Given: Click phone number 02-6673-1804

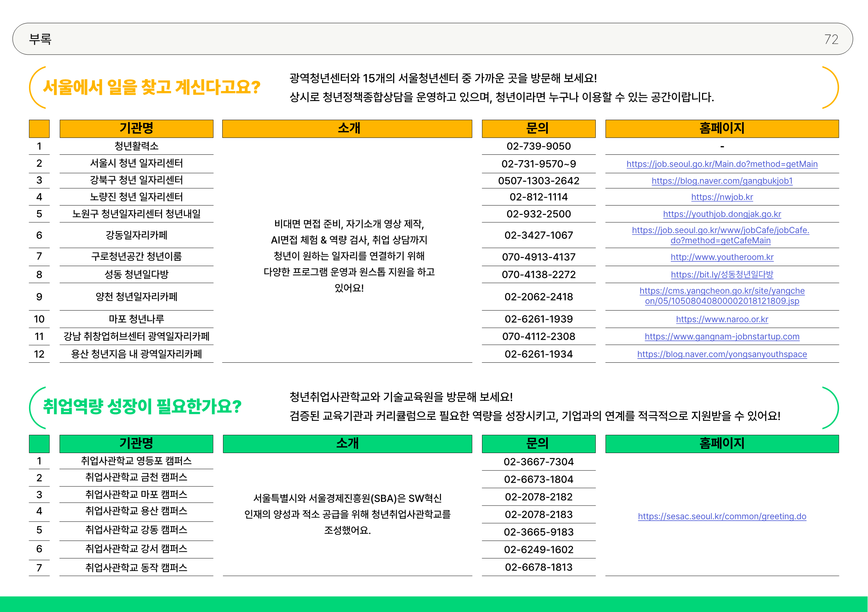Looking at the screenshot, I should click(x=538, y=480).
